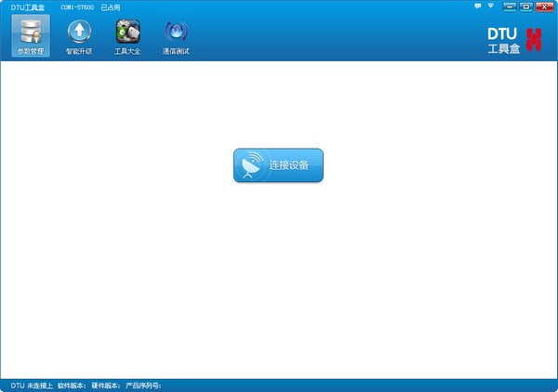
Task: Minimize the DTU toolbox window
Action: coord(510,7)
